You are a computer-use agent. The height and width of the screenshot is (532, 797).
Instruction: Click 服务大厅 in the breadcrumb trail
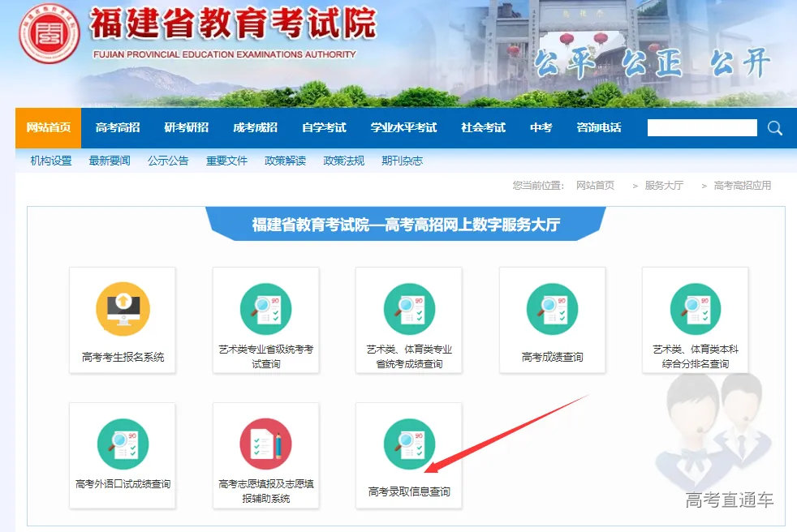coord(665,185)
